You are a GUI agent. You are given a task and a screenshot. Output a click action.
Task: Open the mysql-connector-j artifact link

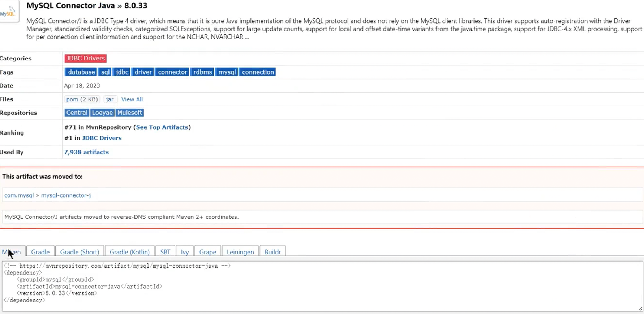pyautogui.click(x=66, y=195)
